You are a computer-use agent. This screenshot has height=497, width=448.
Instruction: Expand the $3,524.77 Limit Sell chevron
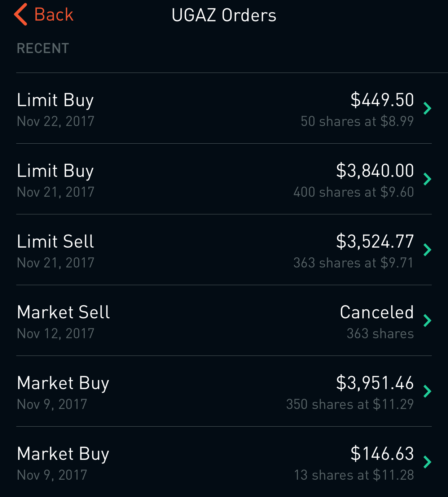coord(427,250)
